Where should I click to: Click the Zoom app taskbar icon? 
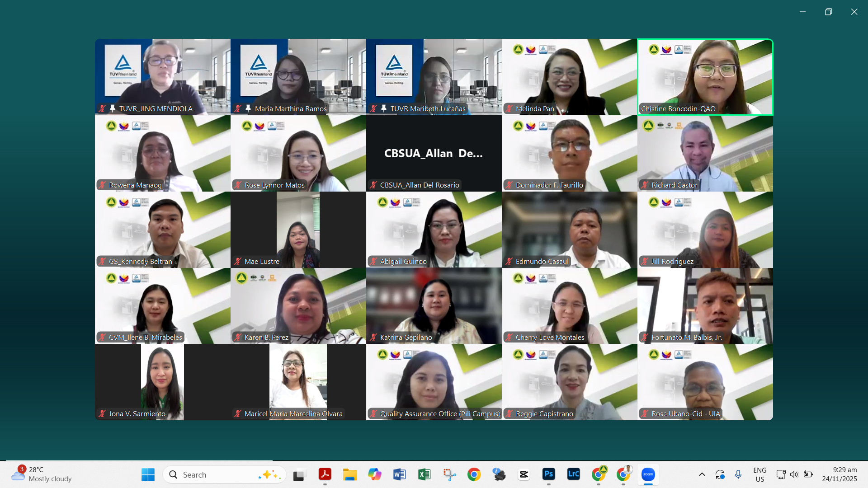[648, 474]
